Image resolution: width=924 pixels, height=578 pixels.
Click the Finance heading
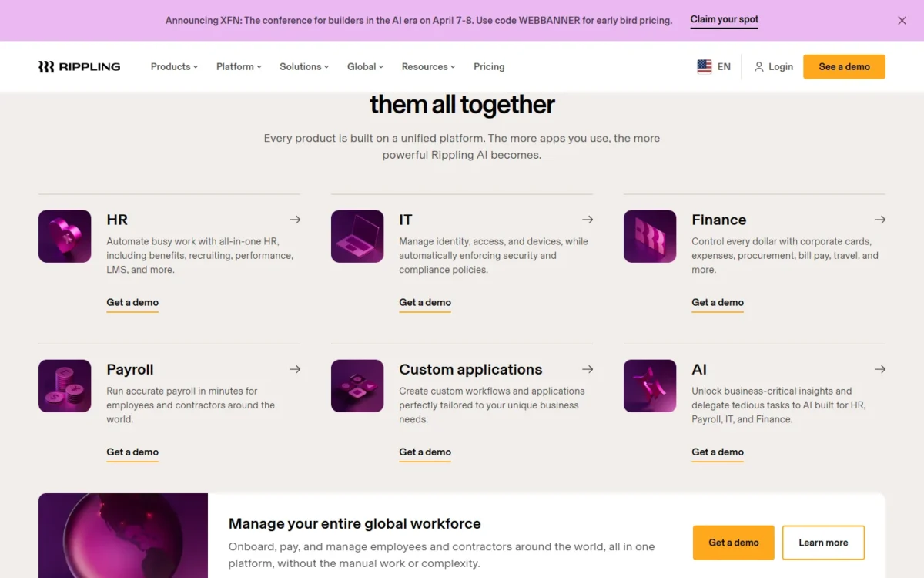(719, 220)
